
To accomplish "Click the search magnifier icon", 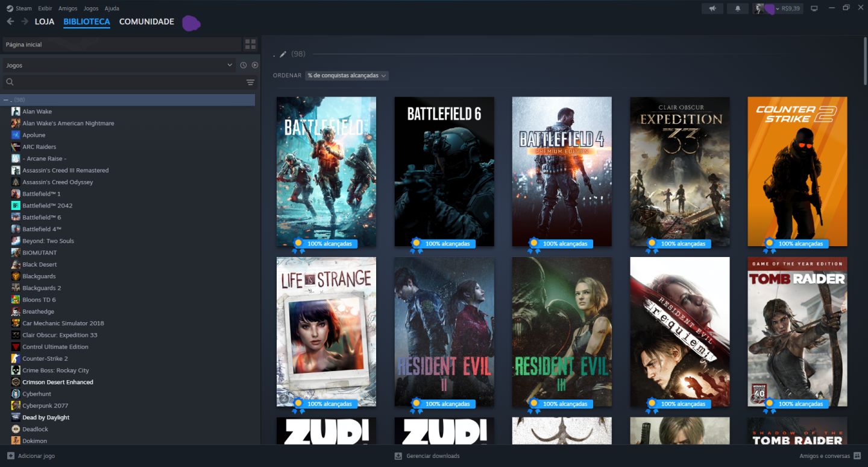I will point(10,82).
